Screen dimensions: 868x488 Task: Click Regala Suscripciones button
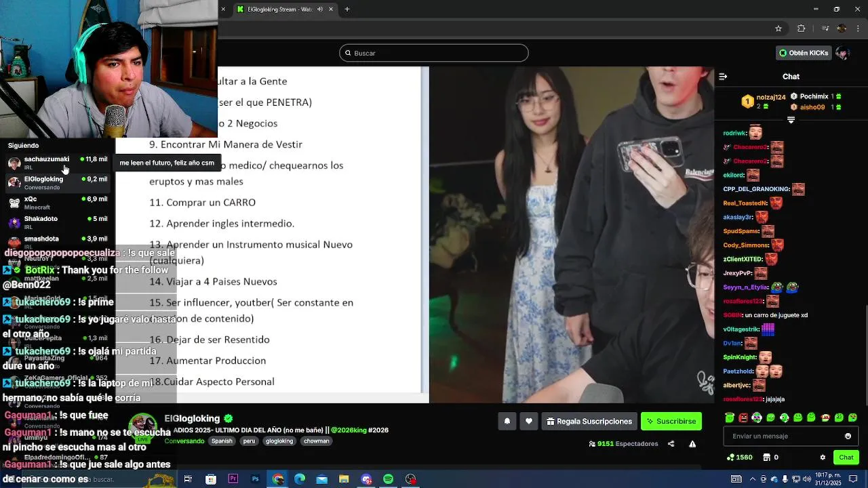click(589, 421)
